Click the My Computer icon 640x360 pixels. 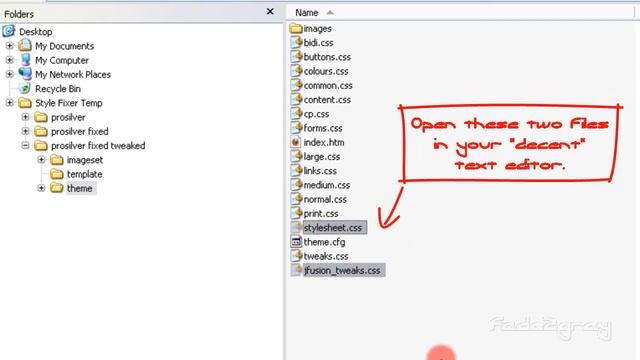tap(25, 60)
